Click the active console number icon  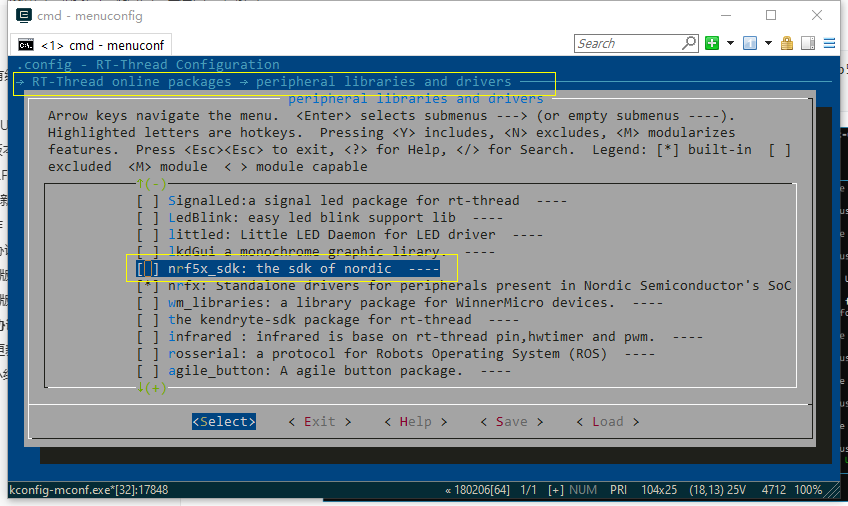tap(749, 43)
